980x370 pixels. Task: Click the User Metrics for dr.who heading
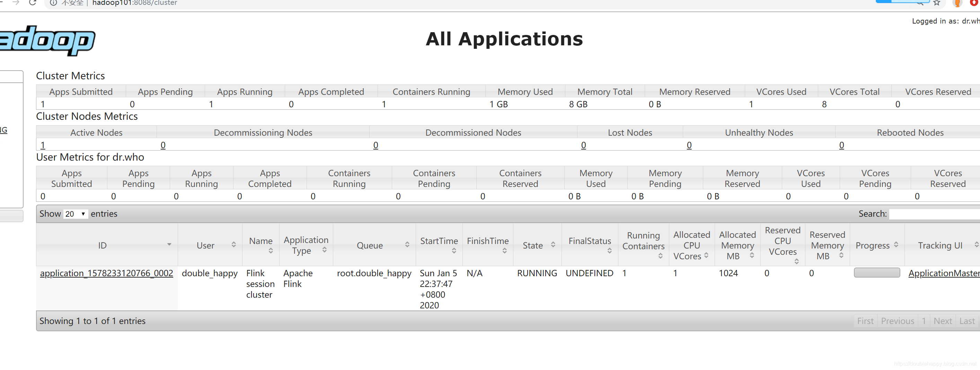(90, 157)
